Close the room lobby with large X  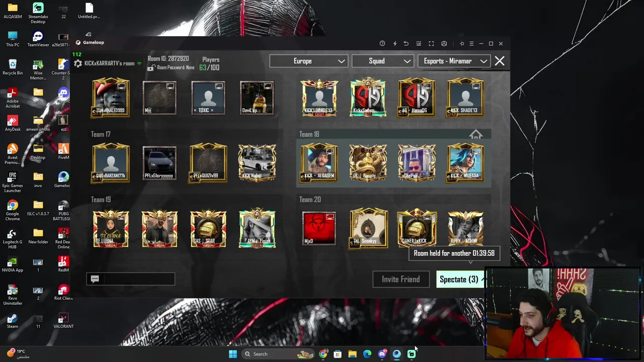[x=499, y=61]
